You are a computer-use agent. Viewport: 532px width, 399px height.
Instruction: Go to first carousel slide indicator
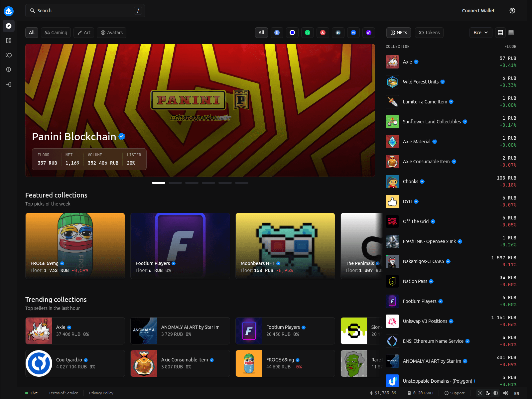tap(159, 183)
